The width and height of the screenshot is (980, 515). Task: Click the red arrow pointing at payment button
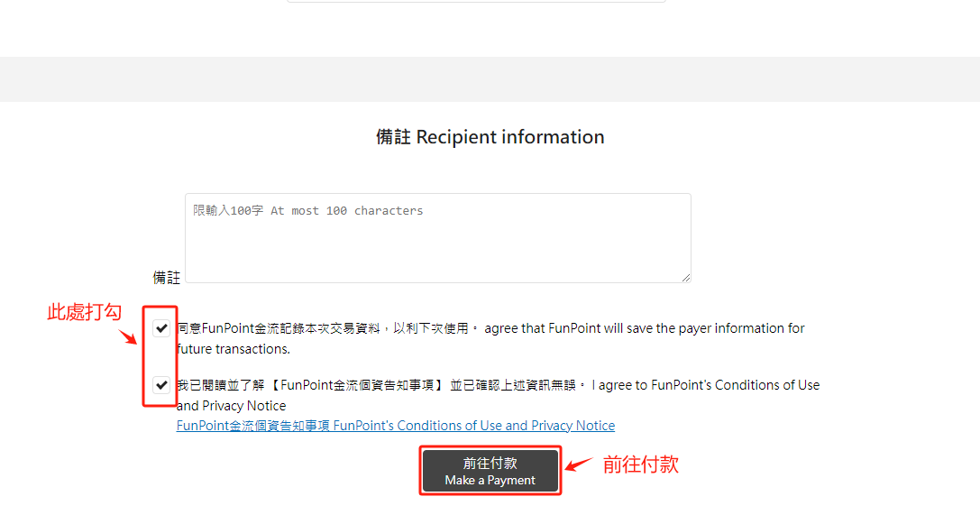tap(578, 465)
